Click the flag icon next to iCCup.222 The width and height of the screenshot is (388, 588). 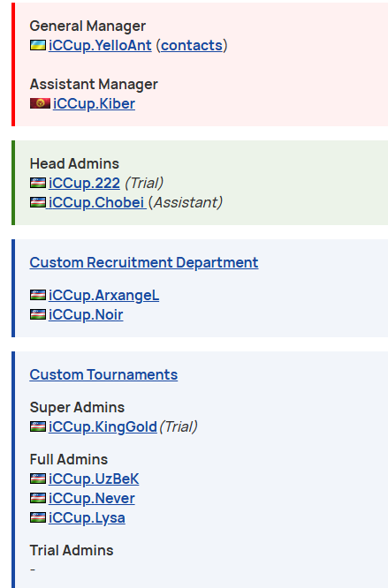click(x=38, y=183)
